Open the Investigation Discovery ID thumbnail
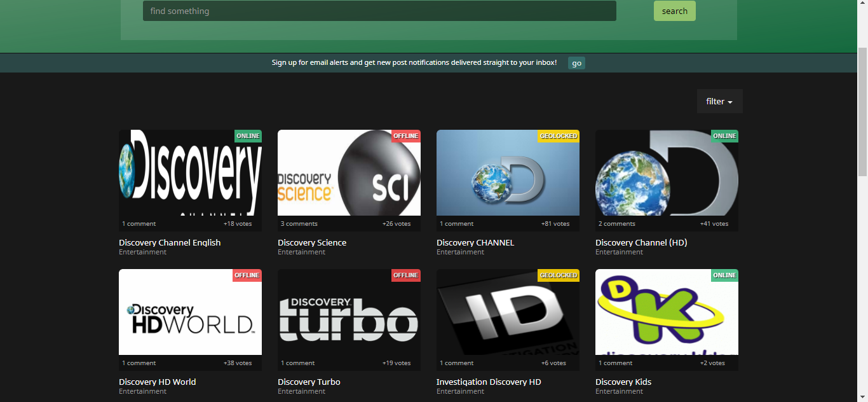The height and width of the screenshot is (402, 868). tap(508, 312)
